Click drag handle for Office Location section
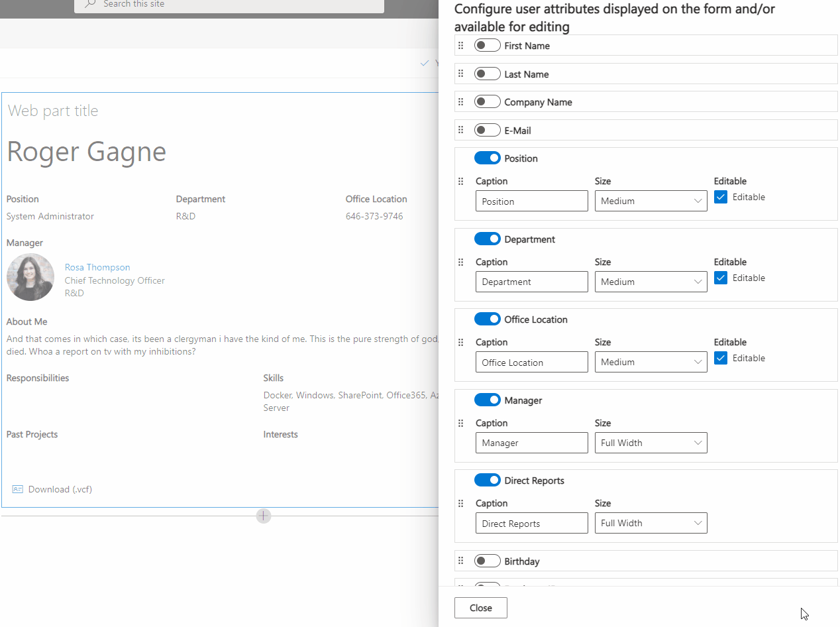 [461, 343]
